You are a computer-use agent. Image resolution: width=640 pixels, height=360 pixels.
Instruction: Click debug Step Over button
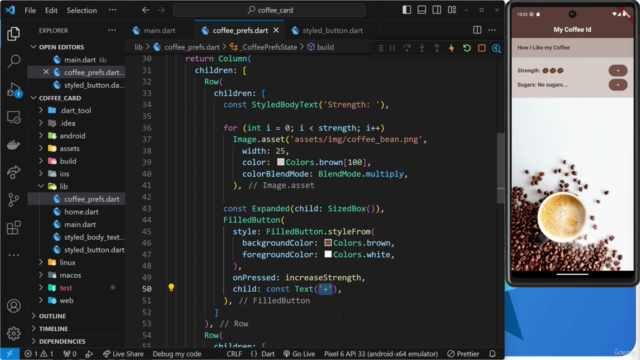coord(407,48)
